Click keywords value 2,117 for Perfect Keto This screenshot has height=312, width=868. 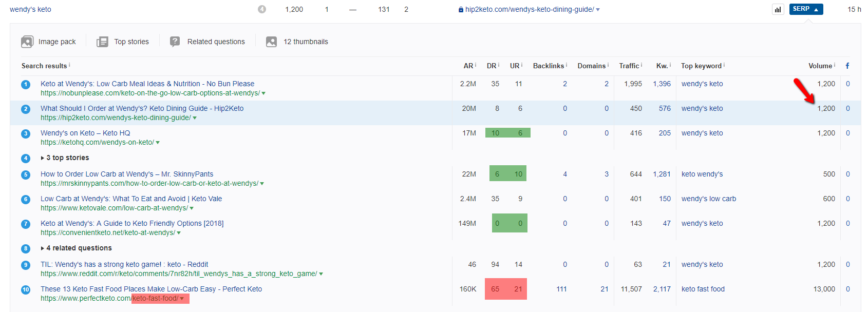pyautogui.click(x=662, y=289)
